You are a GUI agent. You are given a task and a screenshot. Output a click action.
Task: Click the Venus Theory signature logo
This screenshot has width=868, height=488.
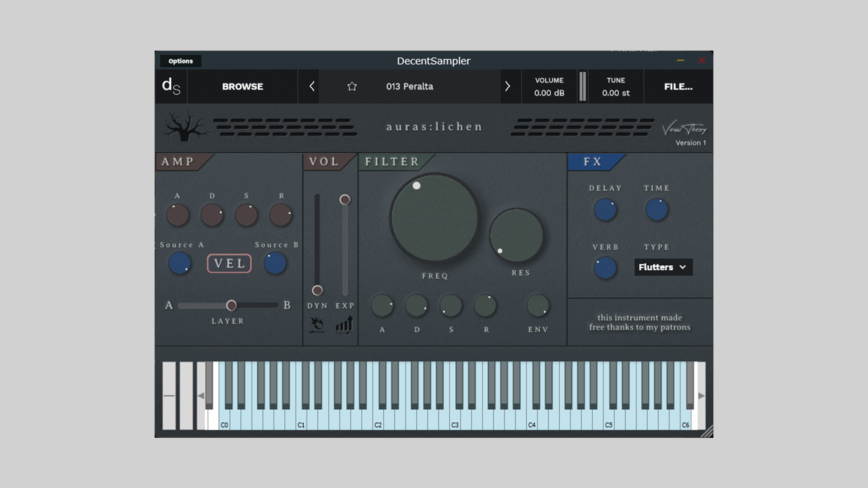point(684,129)
